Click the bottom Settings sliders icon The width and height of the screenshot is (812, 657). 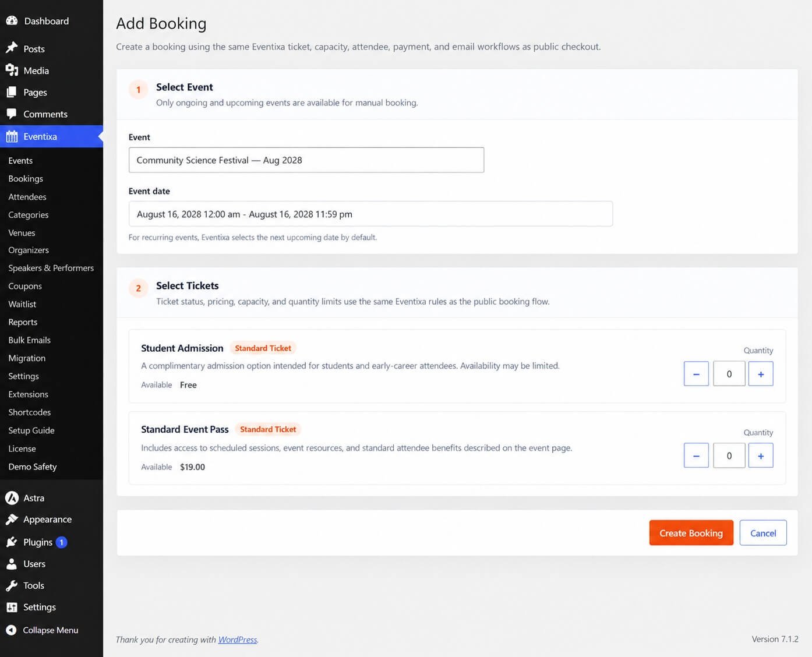click(12, 607)
